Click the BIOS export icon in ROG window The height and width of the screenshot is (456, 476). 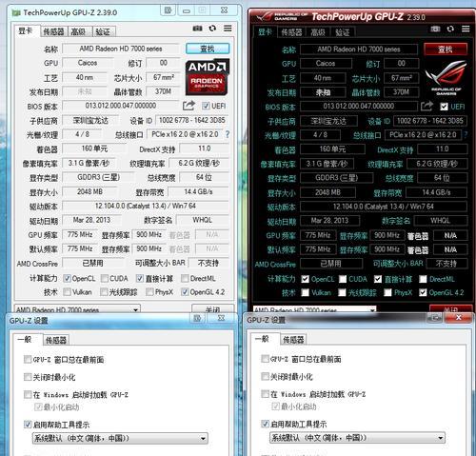pyautogui.click(x=426, y=106)
